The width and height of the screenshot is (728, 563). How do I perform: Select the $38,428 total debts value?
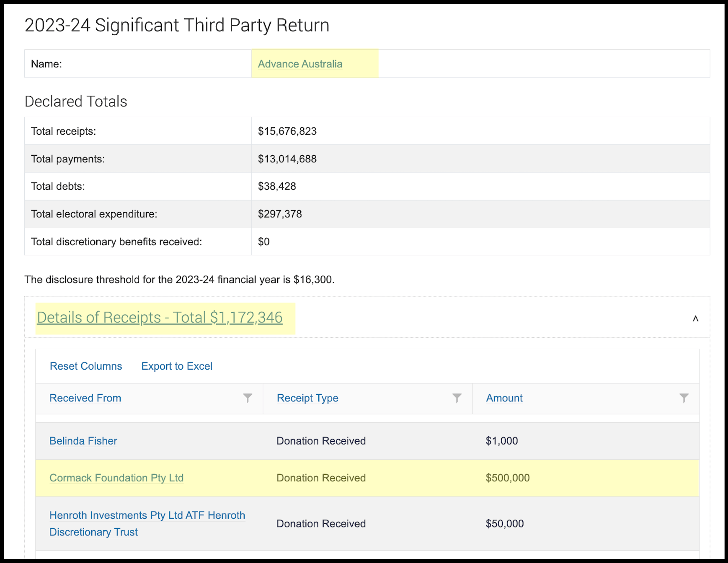(x=277, y=186)
